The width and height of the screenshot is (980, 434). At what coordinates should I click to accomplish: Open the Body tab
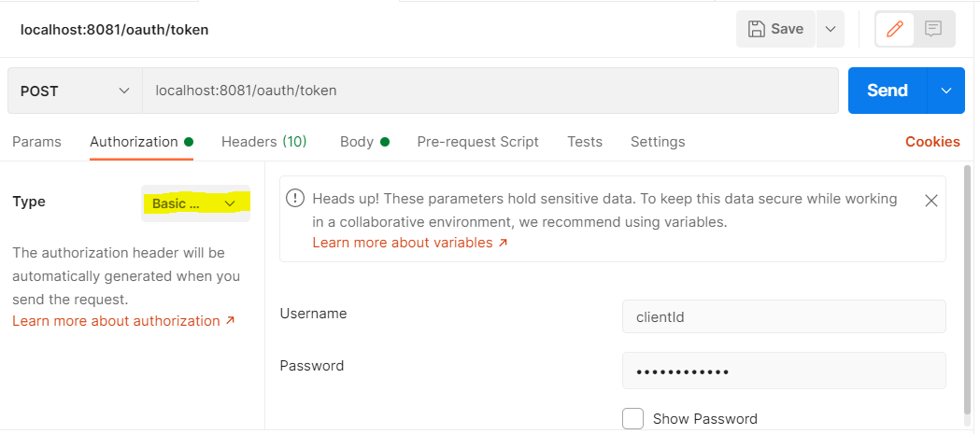(357, 142)
